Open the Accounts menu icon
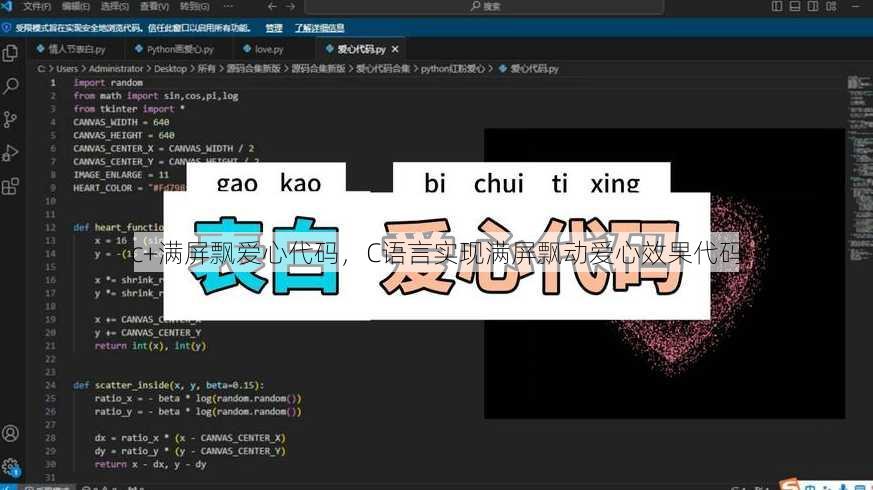This screenshot has width=873, height=490. click(x=11, y=433)
